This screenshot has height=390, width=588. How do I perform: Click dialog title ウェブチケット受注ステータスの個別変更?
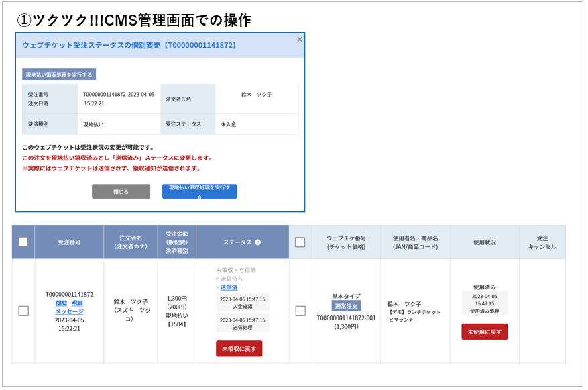[x=129, y=46]
